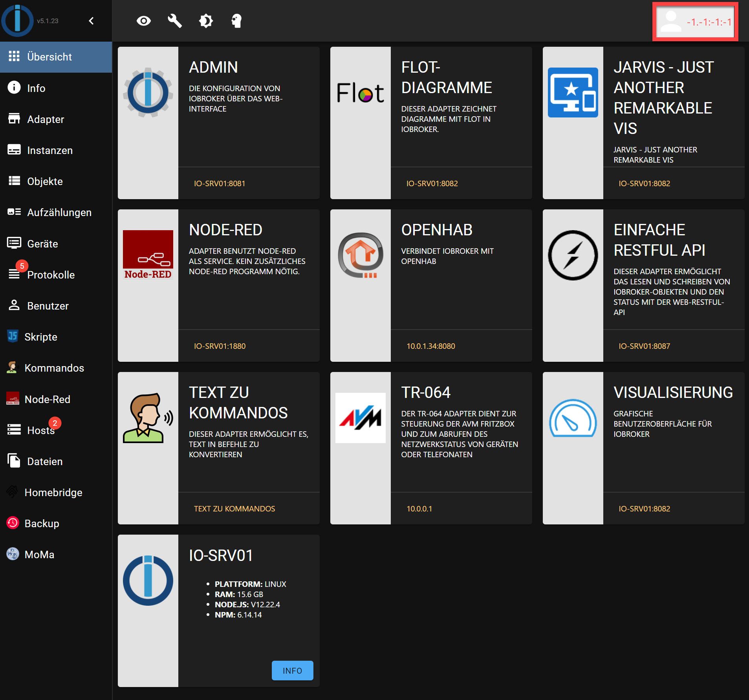
Task: Click the NODE-RED card title
Action: coord(225,230)
